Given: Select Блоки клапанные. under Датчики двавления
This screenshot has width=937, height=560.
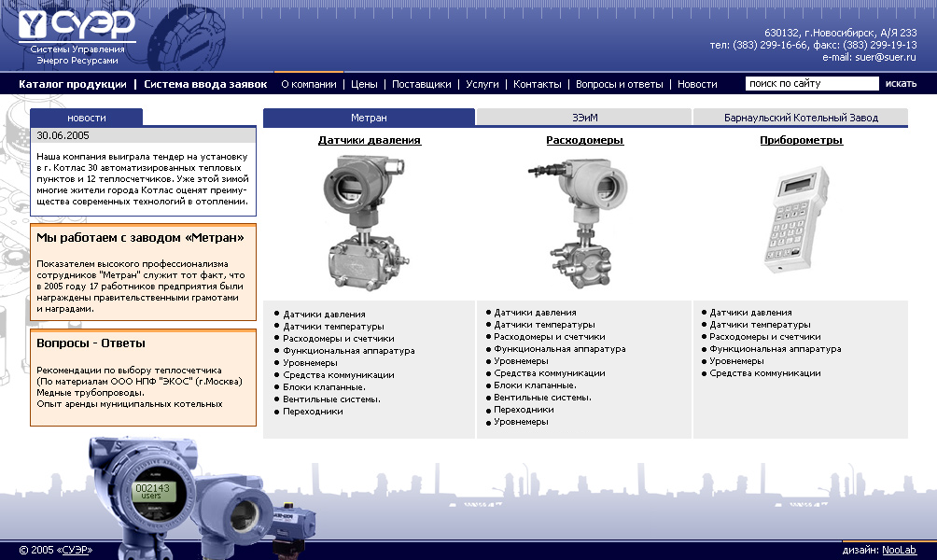Looking at the screenshot, I should tap(324, 387).
